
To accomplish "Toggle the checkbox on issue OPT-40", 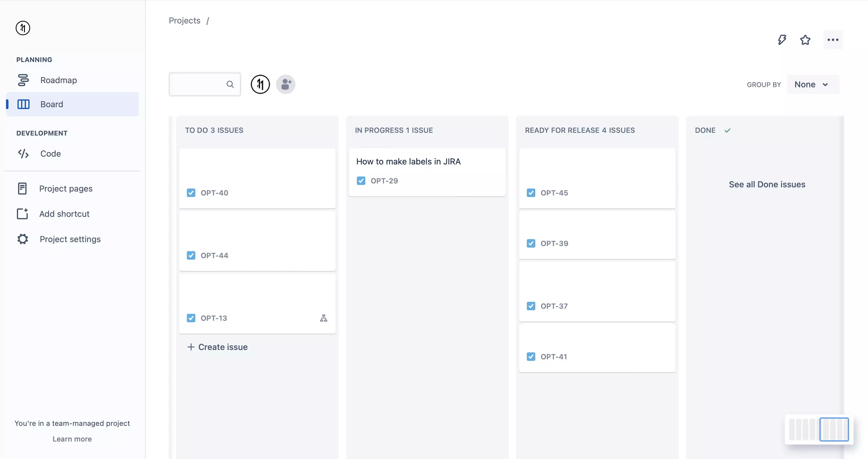I will pyautogui.click(x=191, y=193).
